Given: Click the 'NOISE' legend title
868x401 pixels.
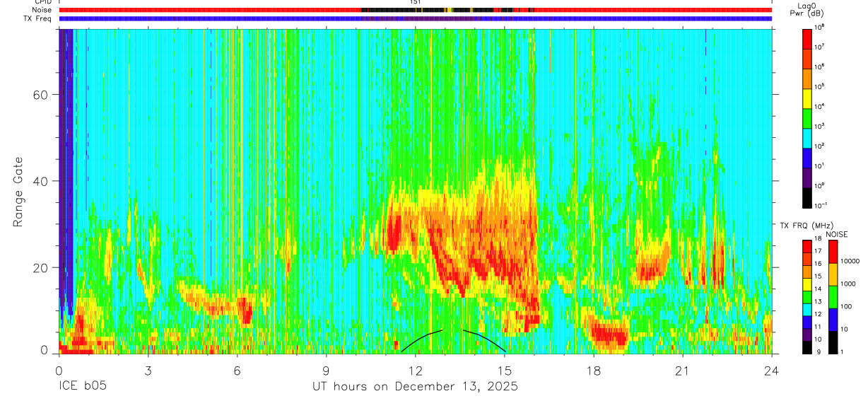Looking at the screenshot, I should [837, 234].
